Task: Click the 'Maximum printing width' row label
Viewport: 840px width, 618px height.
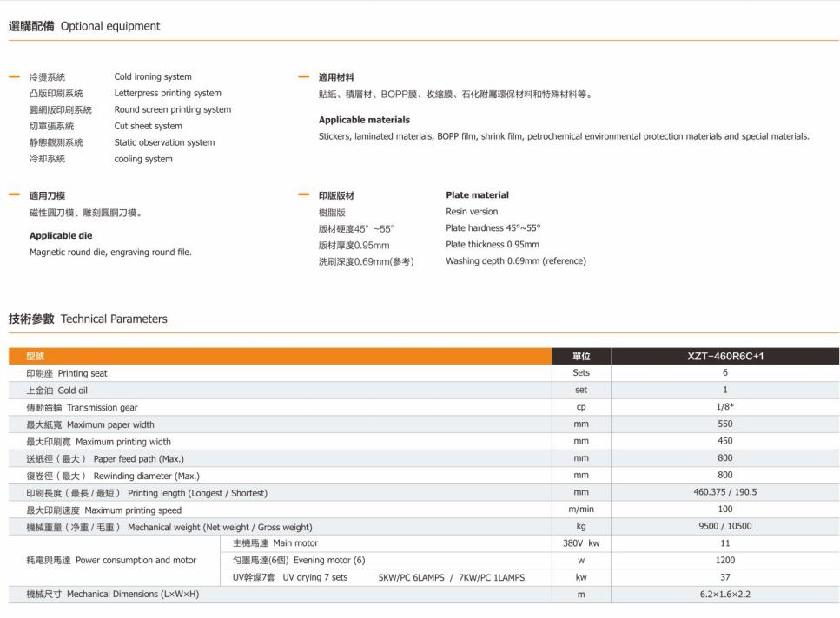Action: (123, 442)
